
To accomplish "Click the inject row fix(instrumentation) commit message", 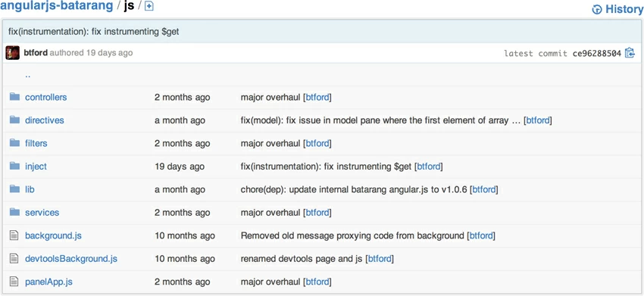I will 327,167.
